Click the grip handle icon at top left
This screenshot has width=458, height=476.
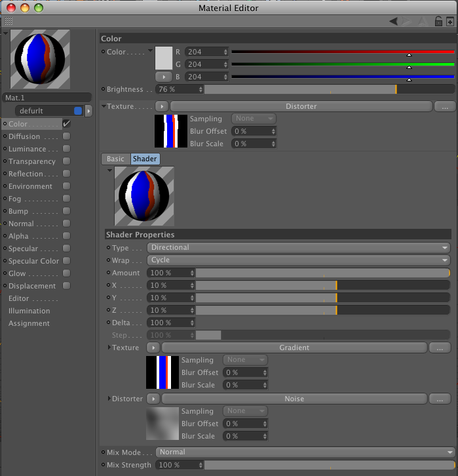pos(9,22)
